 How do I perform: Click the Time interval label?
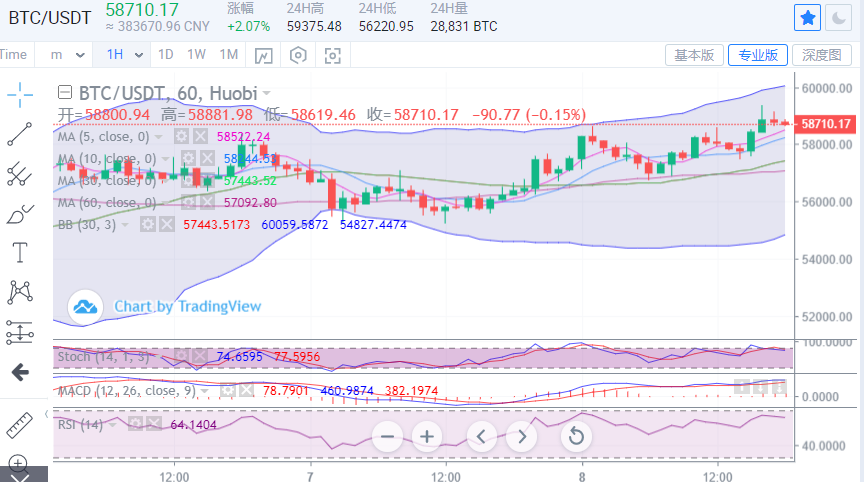pyautogui.click(x=13, y=55)
